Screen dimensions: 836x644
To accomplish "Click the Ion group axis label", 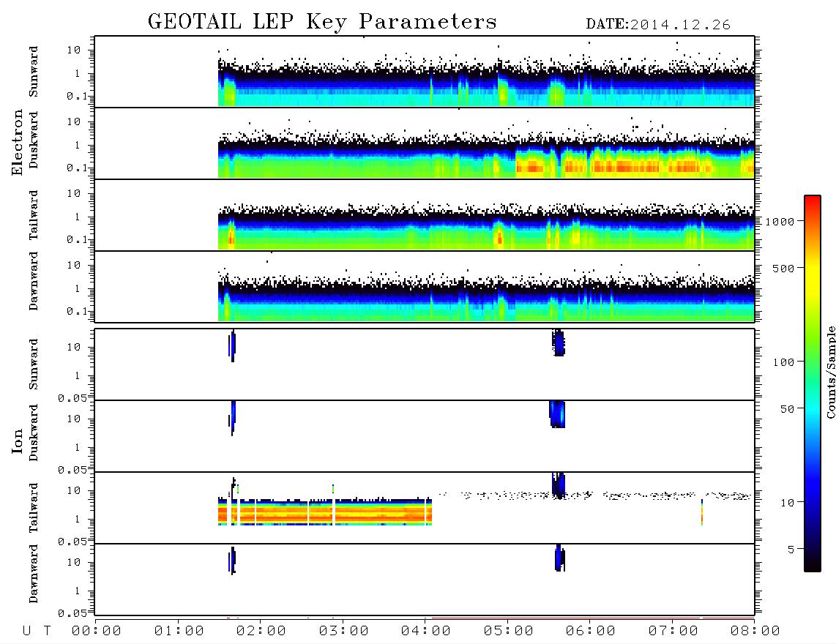I will [18, 441].
